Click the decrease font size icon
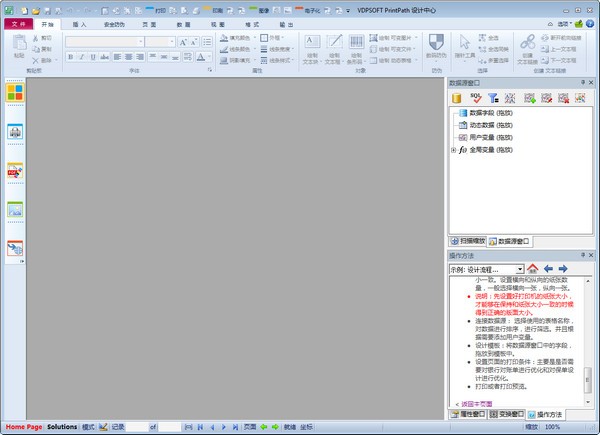This screenshot has height=435, width=600. click(194, 42)
